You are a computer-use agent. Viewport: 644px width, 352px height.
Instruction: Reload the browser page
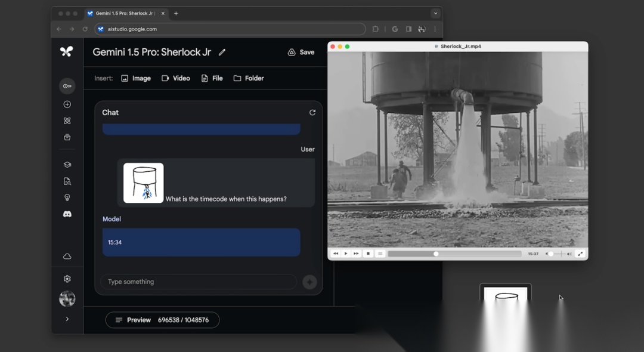pyautogui.click(x=85, y=29)
